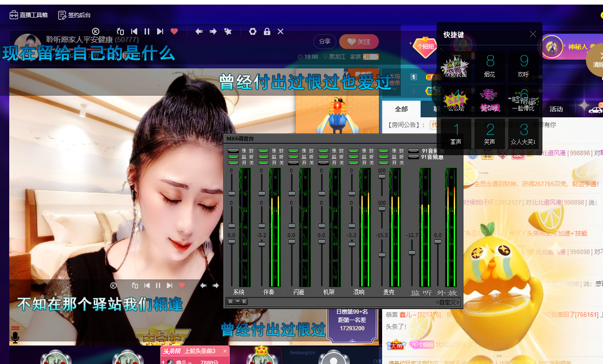Screen dimensions: 603x364
Task: Click the 分享 share button
Action: click(x=325, y=42)
